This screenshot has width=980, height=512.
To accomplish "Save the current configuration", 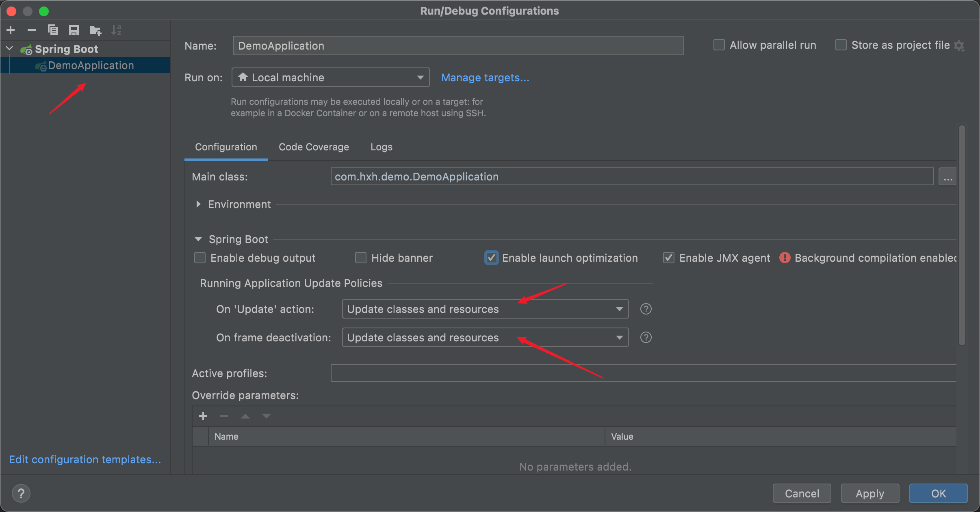I will pyautogui.click(x=74, y=30).
